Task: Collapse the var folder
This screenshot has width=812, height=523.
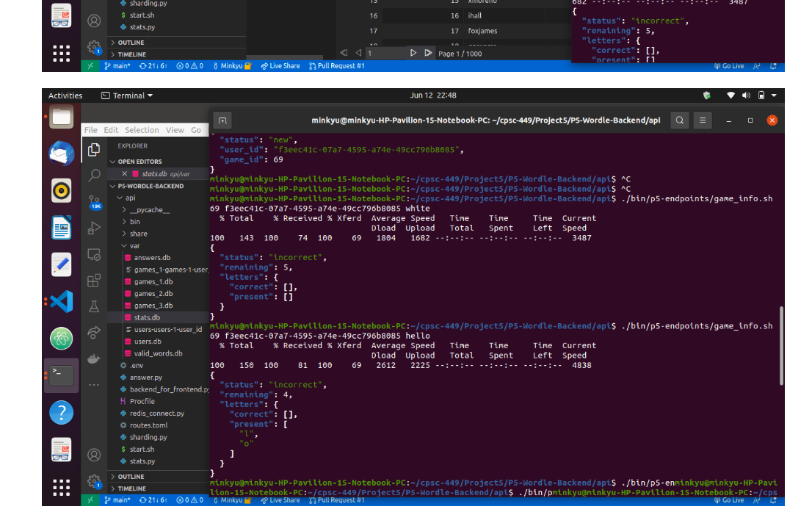Action: (135, 245)
